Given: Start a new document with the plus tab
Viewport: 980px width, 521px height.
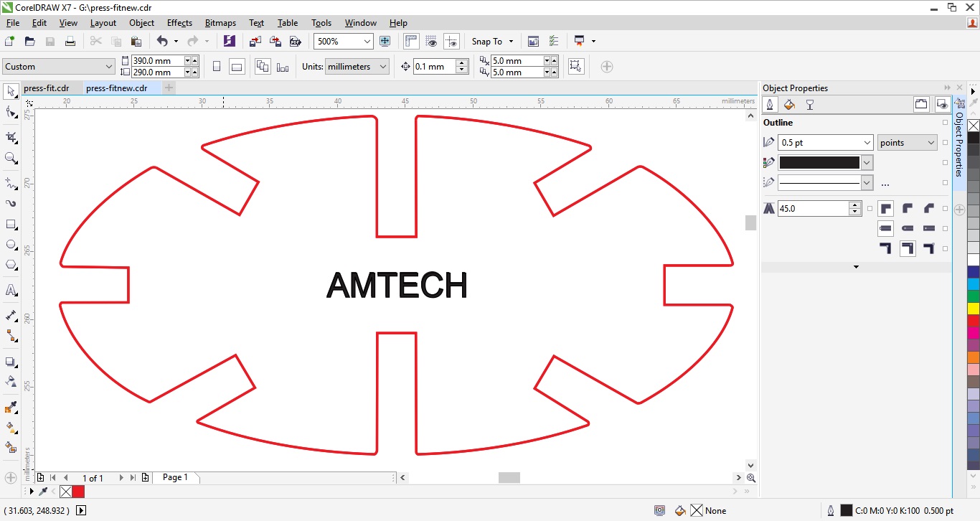Looking at the screenshot, I should point(169,88).
